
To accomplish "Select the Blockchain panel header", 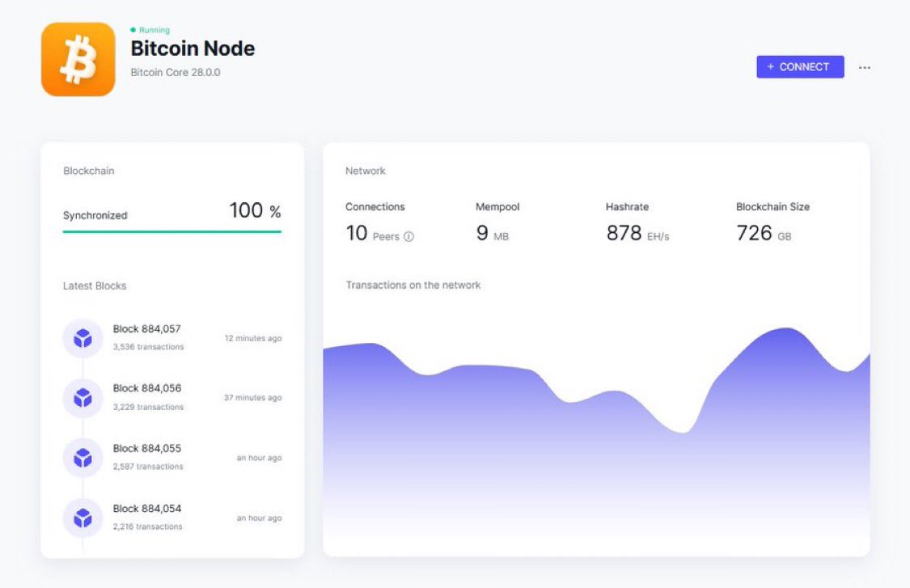I will 88,171.
